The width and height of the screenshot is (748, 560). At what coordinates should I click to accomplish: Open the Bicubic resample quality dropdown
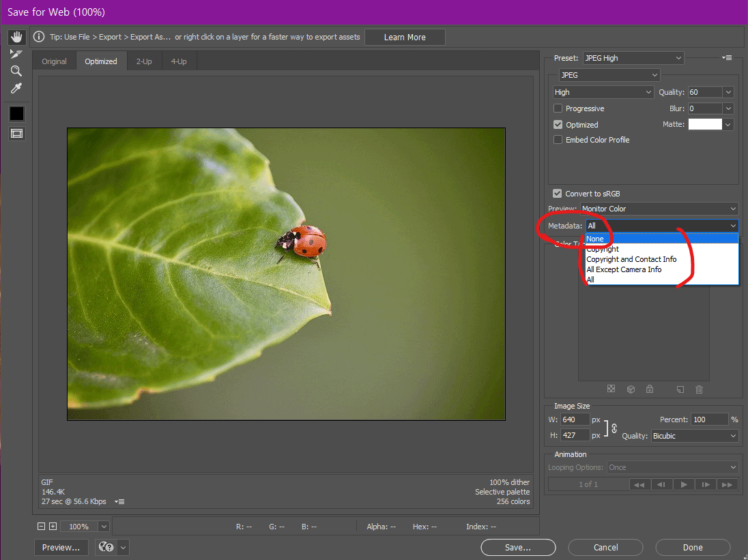click(695, 436)
